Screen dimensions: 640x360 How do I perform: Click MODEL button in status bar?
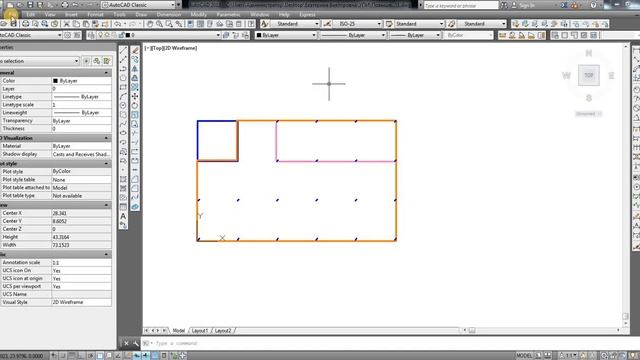pos(524,356)
